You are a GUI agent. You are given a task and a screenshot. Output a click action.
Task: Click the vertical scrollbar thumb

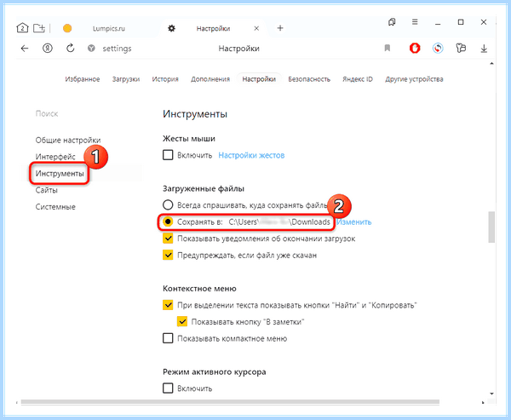(x=491, y=227)
